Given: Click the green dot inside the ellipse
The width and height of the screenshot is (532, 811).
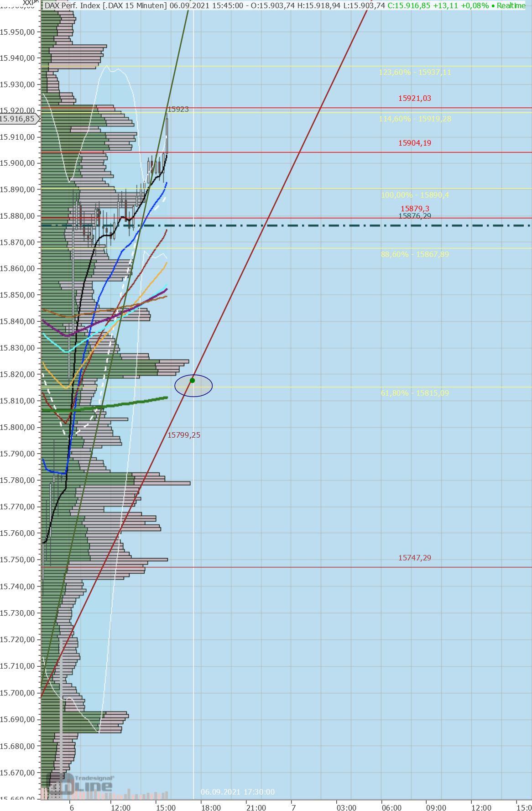Looking at the screenshot, I should point(193,380).
